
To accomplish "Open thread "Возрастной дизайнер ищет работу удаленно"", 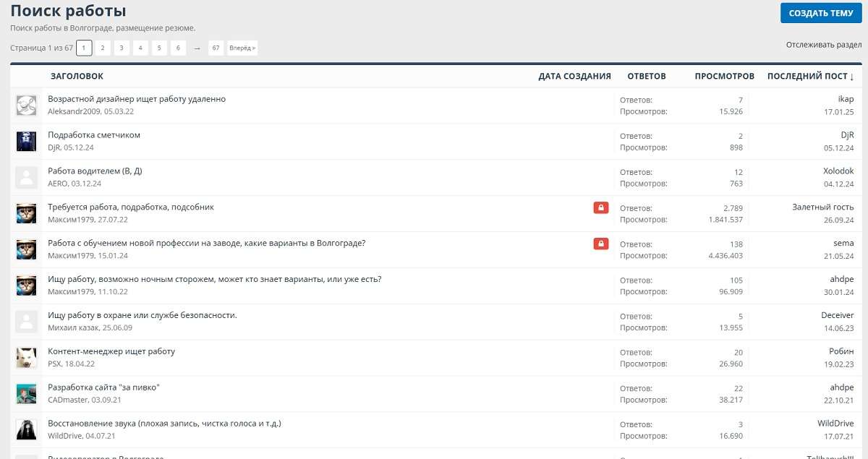I will (137, 99).
